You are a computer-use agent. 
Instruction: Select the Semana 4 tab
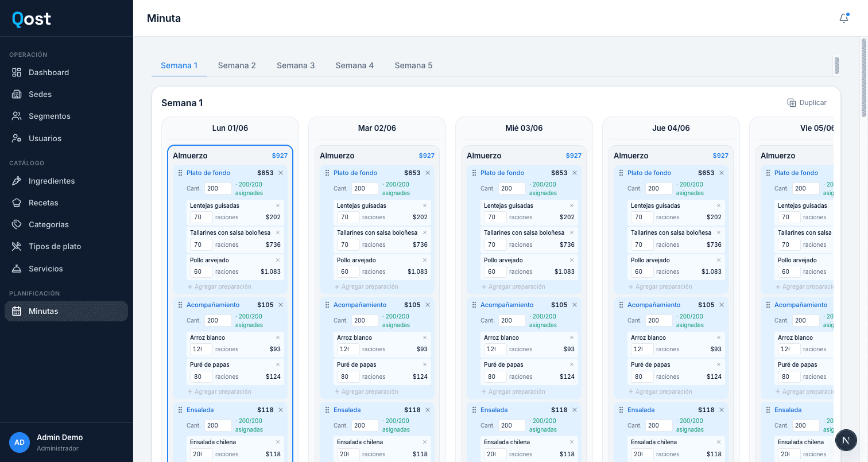[x=355, y=65]
